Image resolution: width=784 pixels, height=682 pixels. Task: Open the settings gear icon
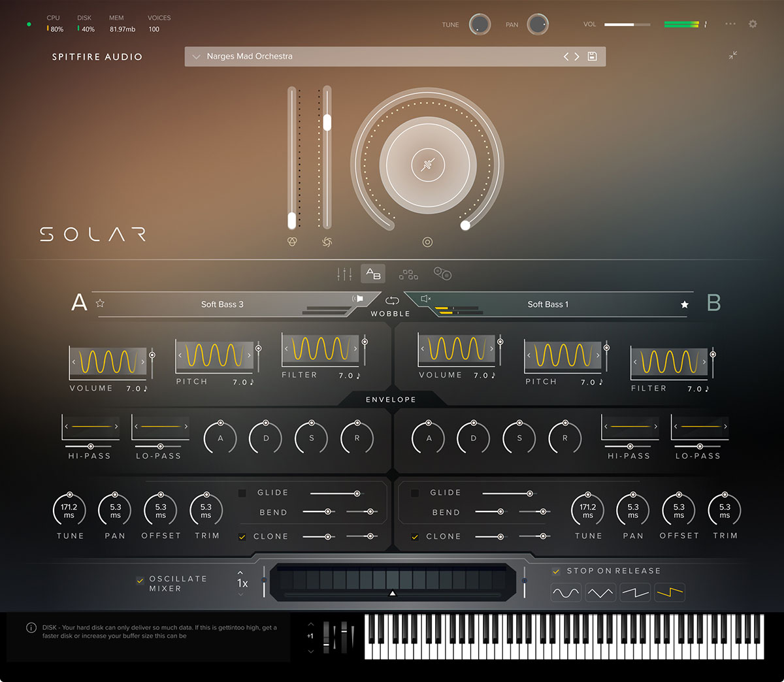[753, 24]
